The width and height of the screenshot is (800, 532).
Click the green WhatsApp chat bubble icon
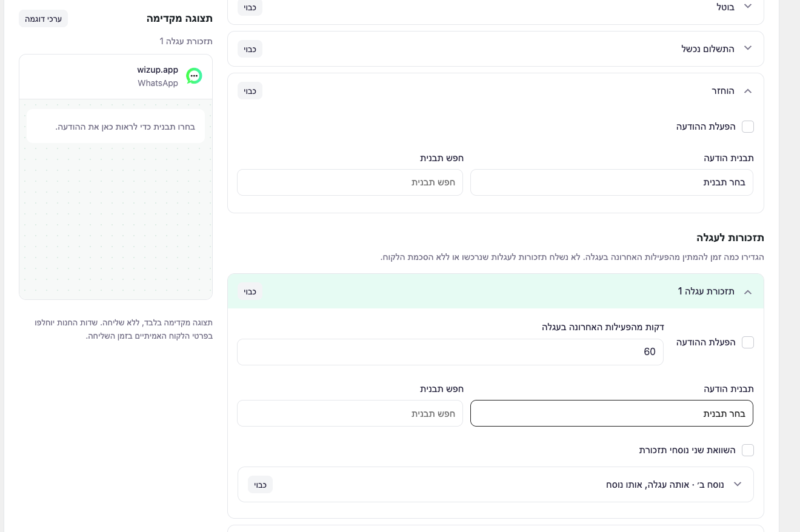click(x=194, y=76)
